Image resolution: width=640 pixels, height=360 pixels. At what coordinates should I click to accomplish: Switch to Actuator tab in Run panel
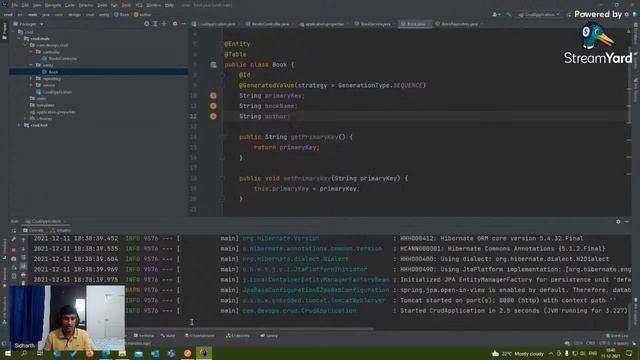coord(61,230)
